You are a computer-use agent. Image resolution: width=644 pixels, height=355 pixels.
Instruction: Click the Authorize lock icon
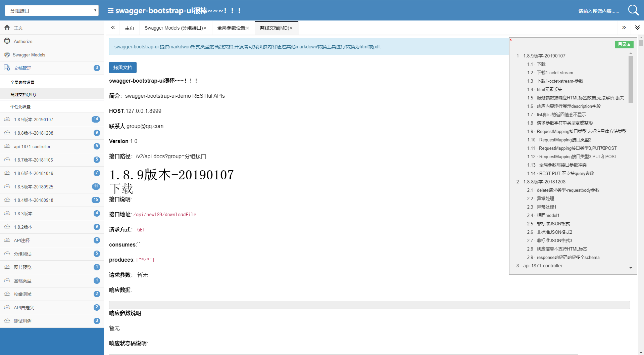tap(7, 41)
